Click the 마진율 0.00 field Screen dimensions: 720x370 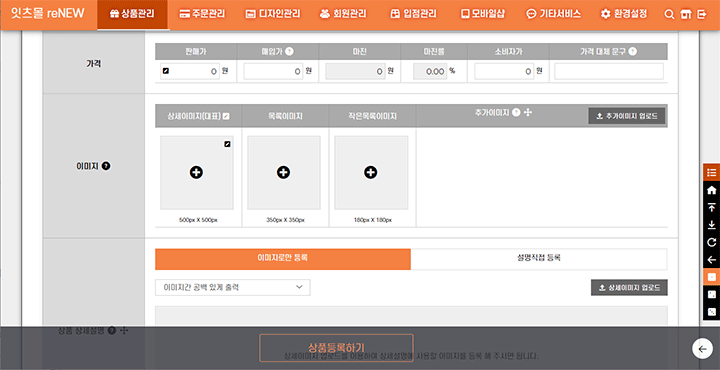430,71
